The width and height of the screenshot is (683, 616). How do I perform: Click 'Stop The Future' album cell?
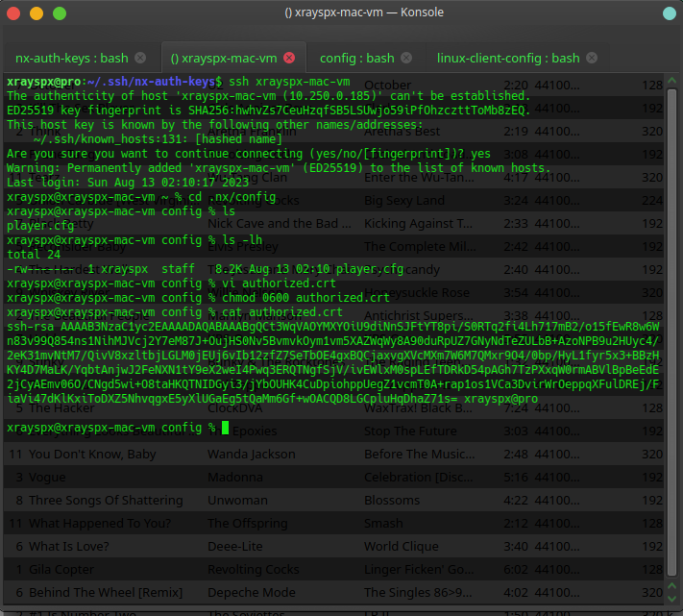pyautogui.click(x=410, y=431)
